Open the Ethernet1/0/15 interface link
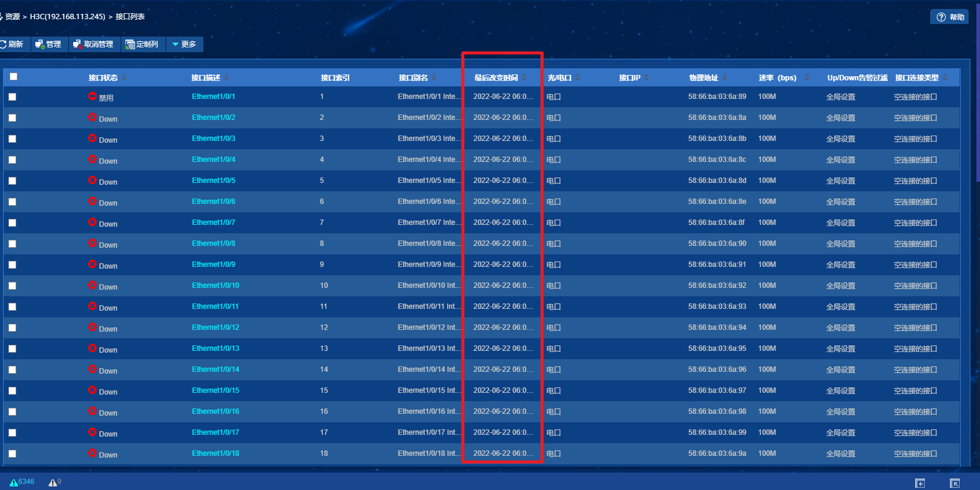 (215, 390)
